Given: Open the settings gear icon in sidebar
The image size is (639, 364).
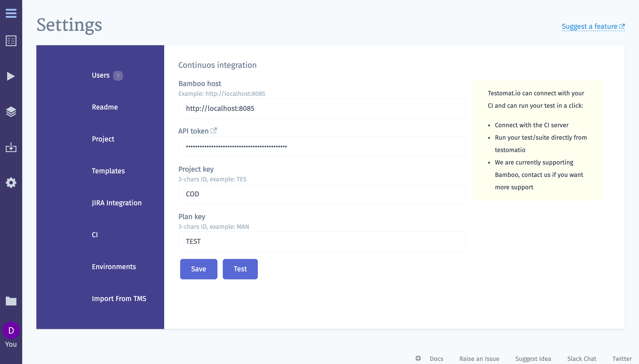Looking at the screenshot, I should click(x=11, y=183).
